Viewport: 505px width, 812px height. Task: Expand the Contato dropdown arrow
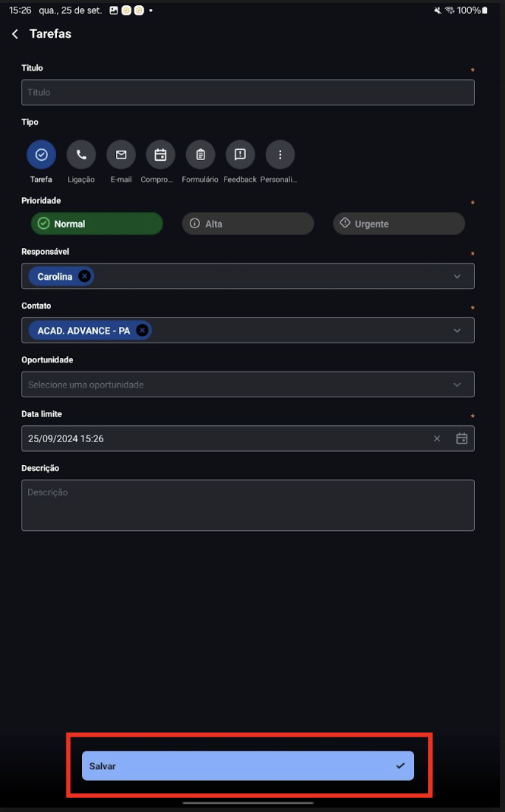(457, 331)
